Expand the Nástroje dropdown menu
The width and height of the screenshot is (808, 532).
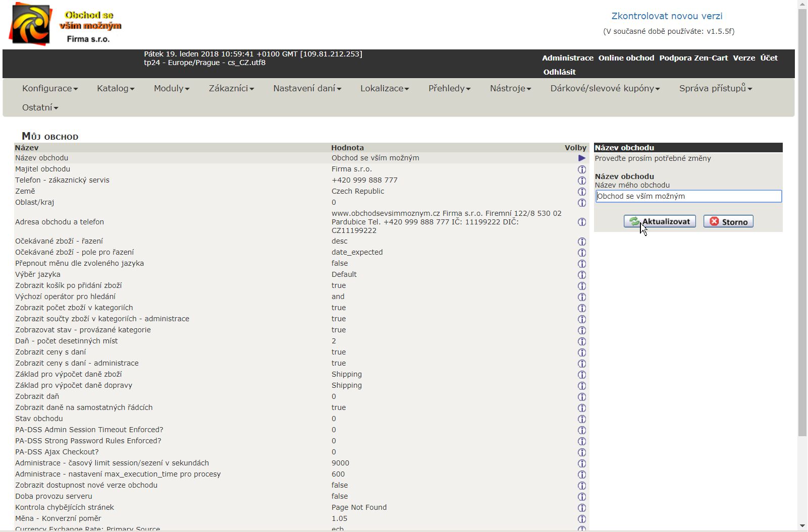click(510, 88)
